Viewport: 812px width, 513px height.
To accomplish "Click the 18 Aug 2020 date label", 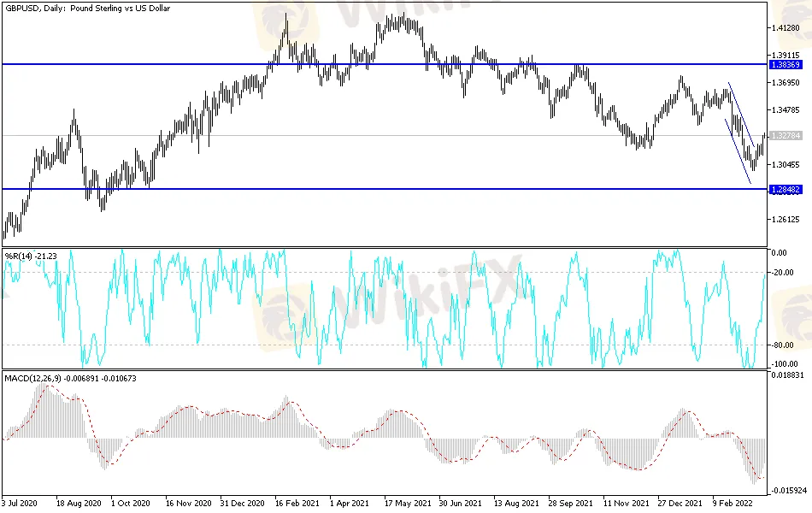I will pos(79,503).
